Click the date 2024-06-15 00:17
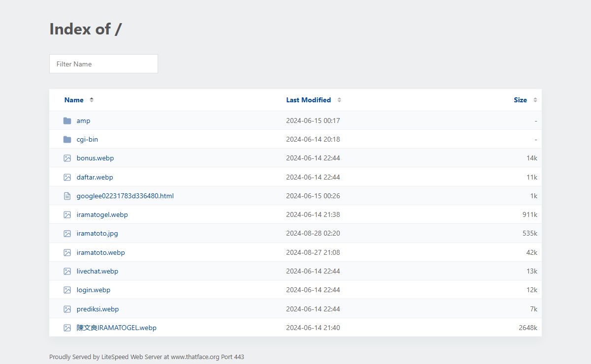This screenshot has width=591, height=364. pyautogui.click(x=313, y=121)
